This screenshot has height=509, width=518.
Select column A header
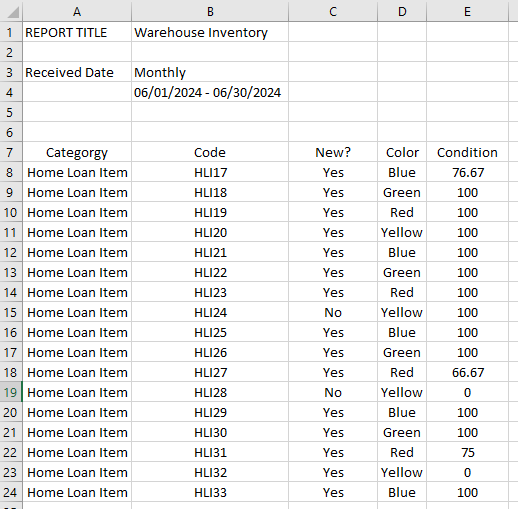pos(77,12)
